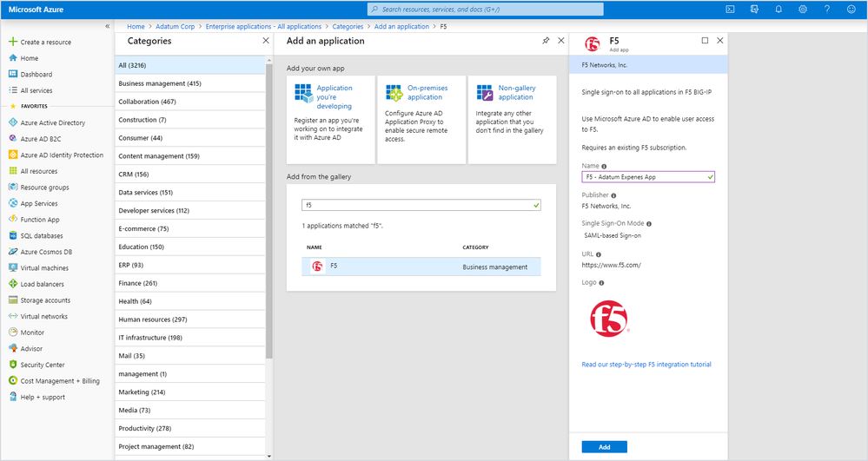Image resolution: width=868 pixels, height=461 pixels.
Task: Click Virtual machines icon
Action: (13, 268)
